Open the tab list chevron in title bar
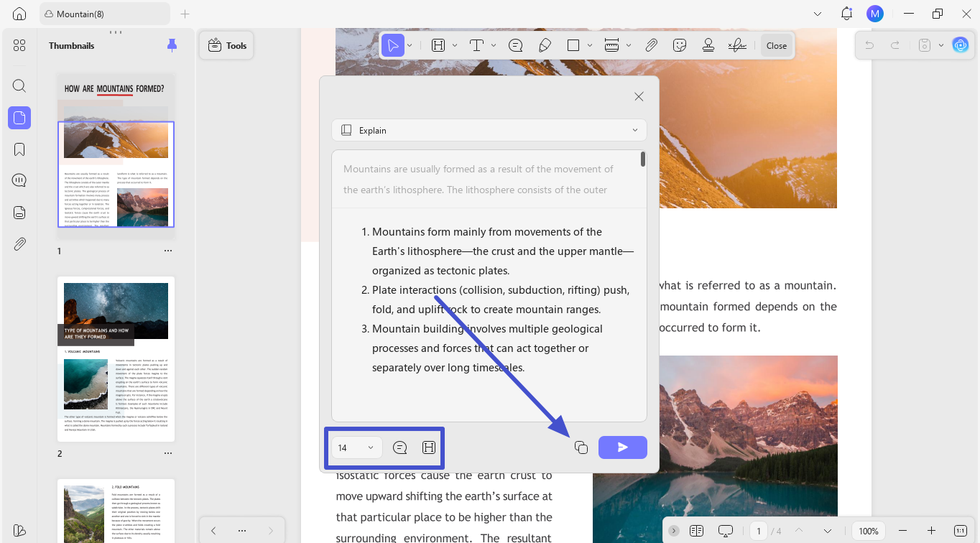The width and height of the screenshot is (980, 543). coord(818,14)
